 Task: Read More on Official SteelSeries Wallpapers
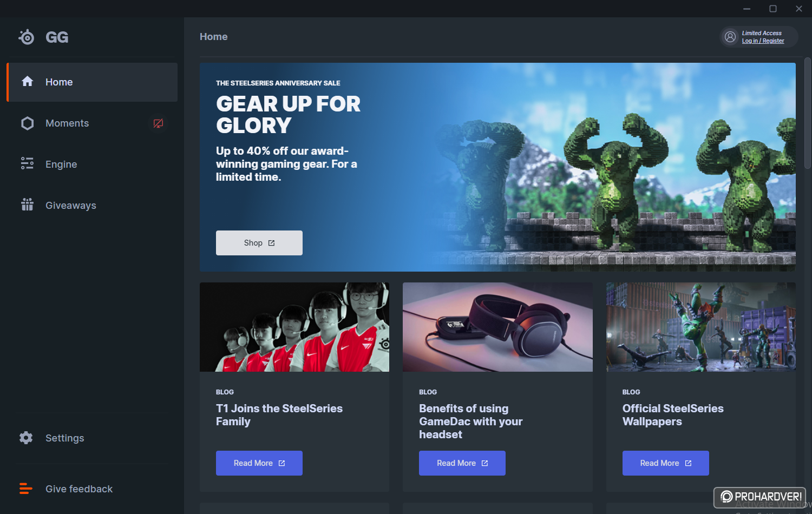(x=666, y=463)
